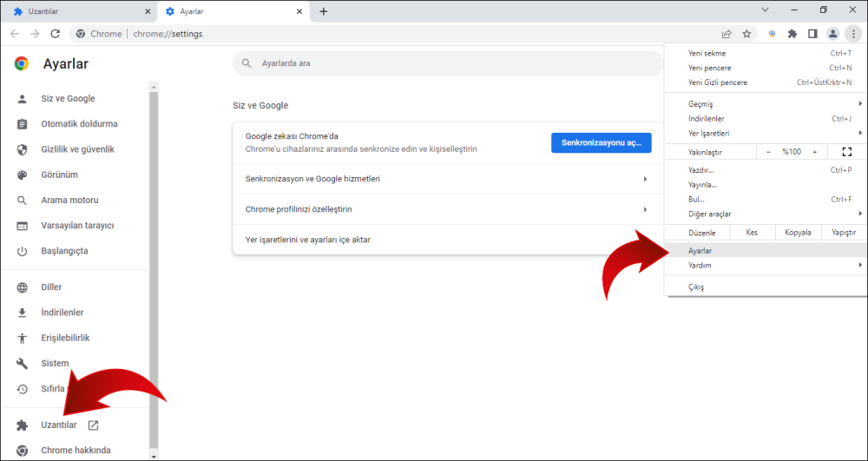
Task: Open a new tab with plus button
Action: tap(324, 11)
